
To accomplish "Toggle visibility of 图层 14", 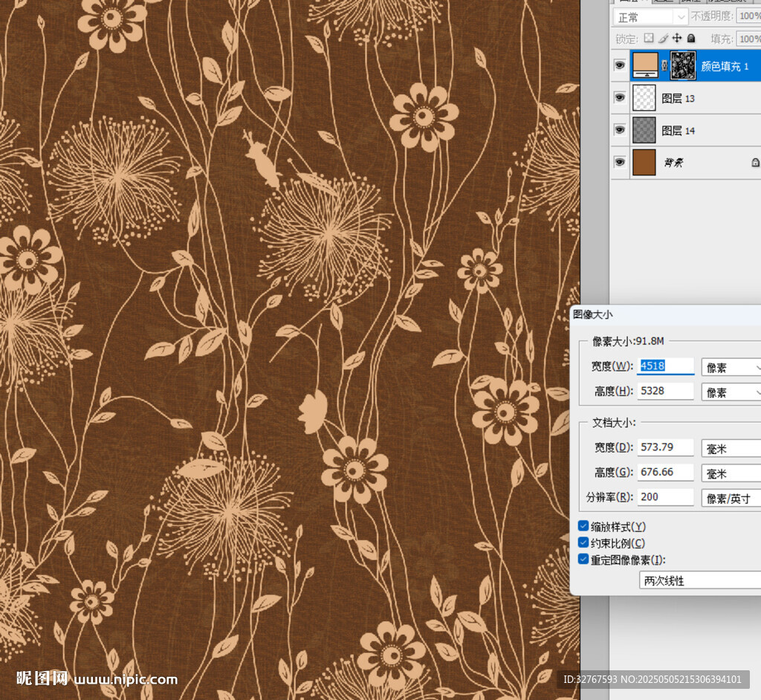I will (x=619, y=130).
